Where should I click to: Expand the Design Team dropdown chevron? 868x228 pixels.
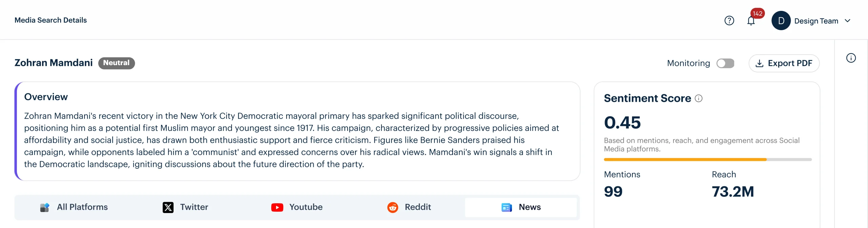pyautogui.click(x=847, y=21)
